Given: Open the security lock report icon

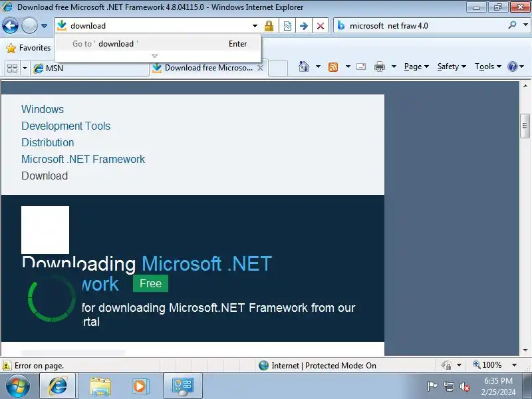Looking at the screenshot, I should [269, 26].
